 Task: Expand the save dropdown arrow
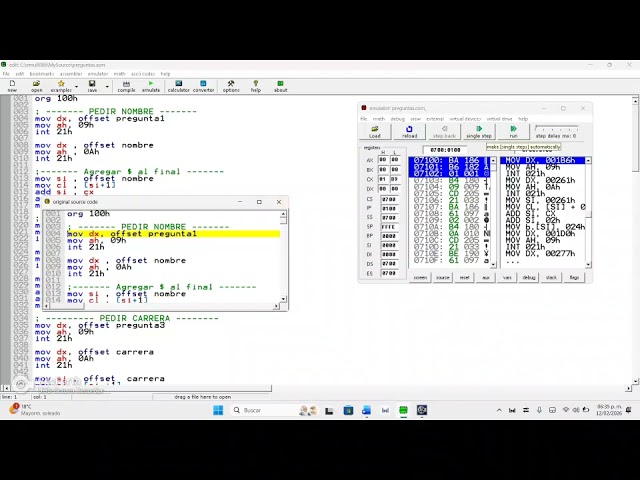coord(107,87)
